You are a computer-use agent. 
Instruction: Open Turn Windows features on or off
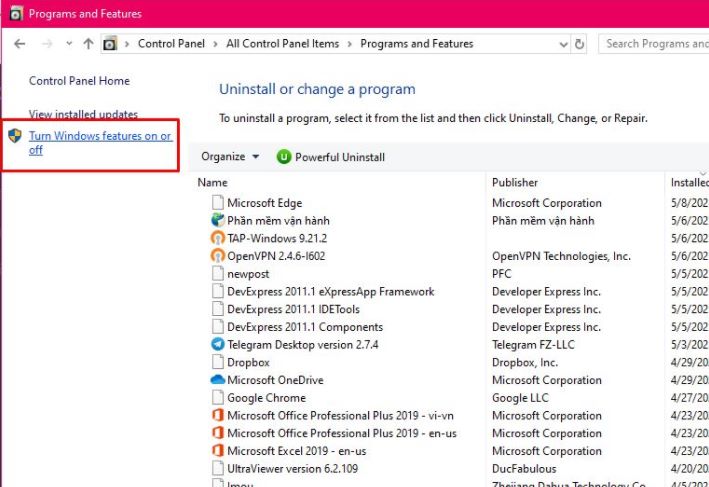tap(100, 142)
